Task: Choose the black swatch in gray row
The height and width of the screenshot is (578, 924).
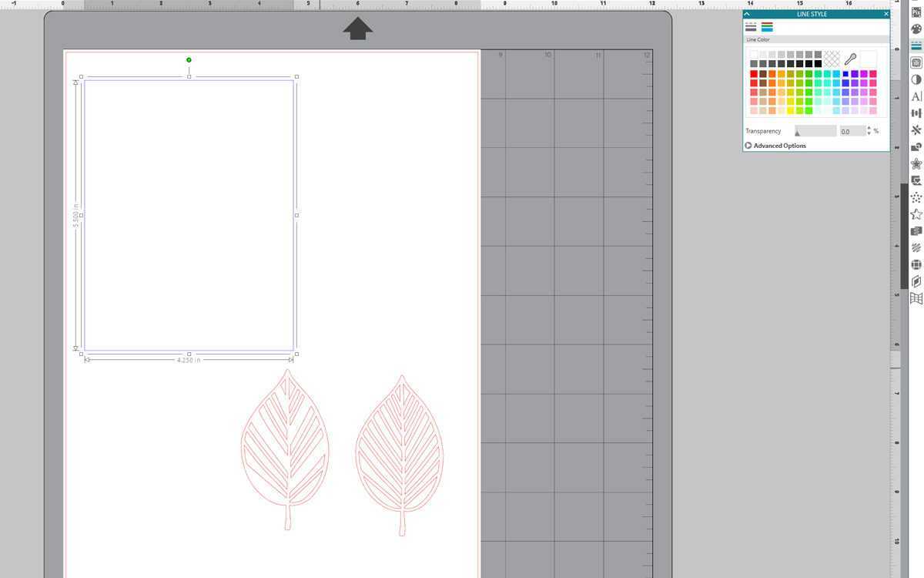Action: point(819,64)
